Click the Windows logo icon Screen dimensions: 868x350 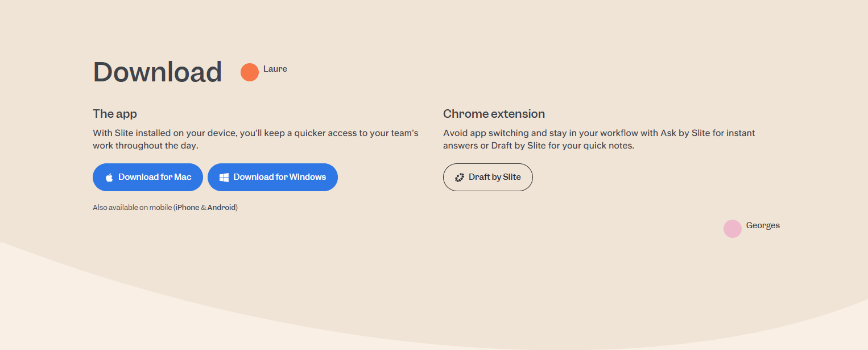[224, 178]
